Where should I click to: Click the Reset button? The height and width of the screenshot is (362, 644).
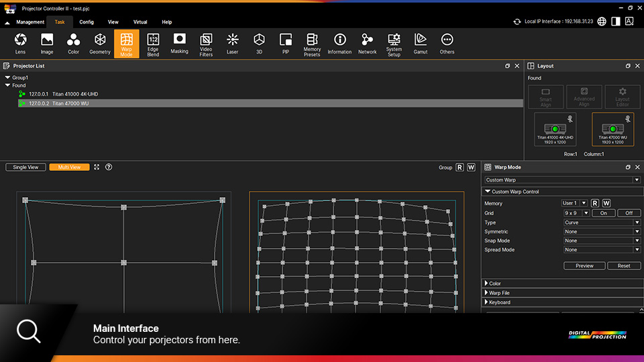[x=624, y=265]
